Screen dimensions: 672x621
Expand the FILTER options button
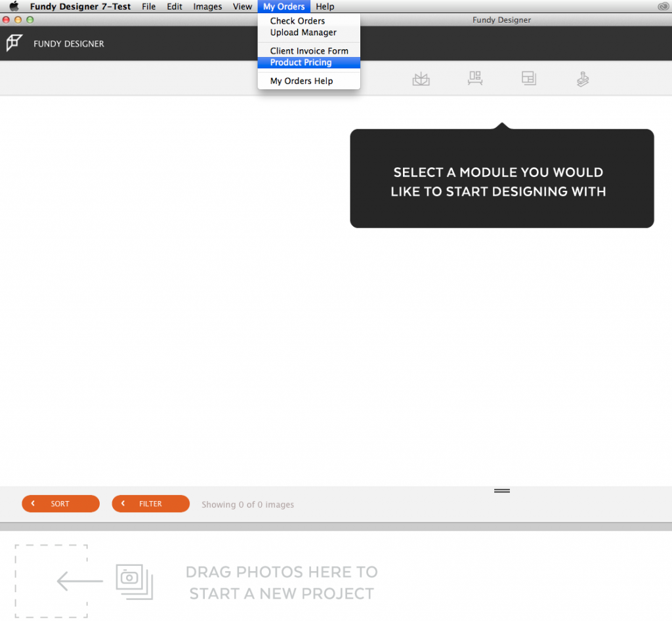tap(150, 504)
